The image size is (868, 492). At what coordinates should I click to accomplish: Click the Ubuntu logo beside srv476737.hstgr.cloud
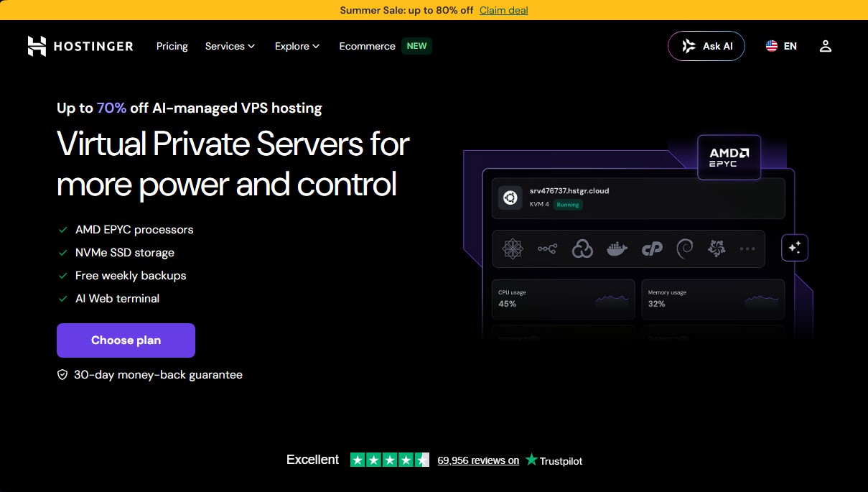click(510, 198)
